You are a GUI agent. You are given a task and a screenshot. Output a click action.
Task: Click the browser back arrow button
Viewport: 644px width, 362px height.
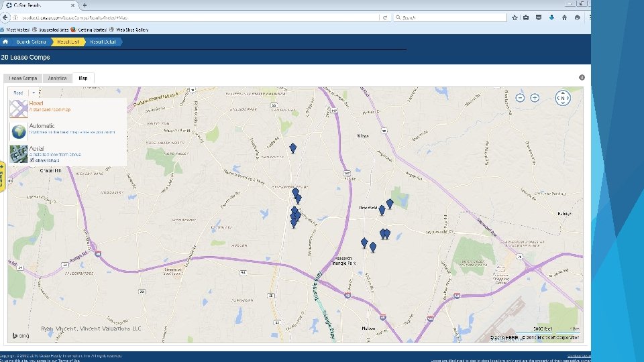[5, 17]
